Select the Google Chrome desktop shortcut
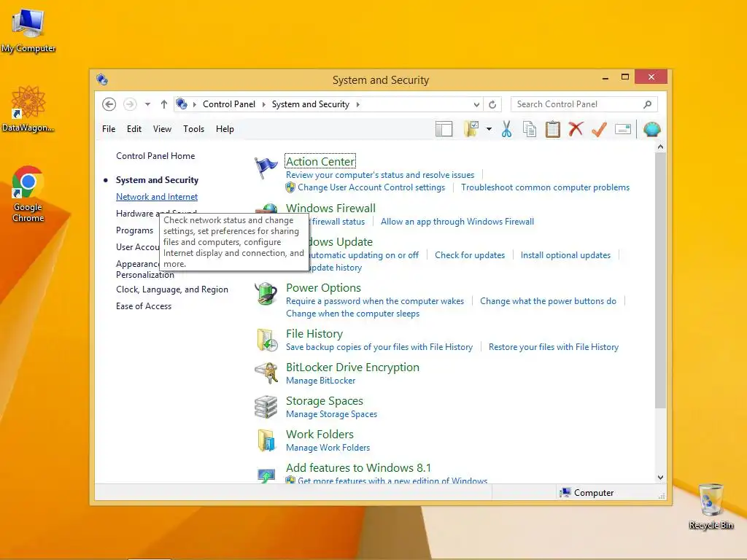The image size is (747, 560). pos(28,194)
